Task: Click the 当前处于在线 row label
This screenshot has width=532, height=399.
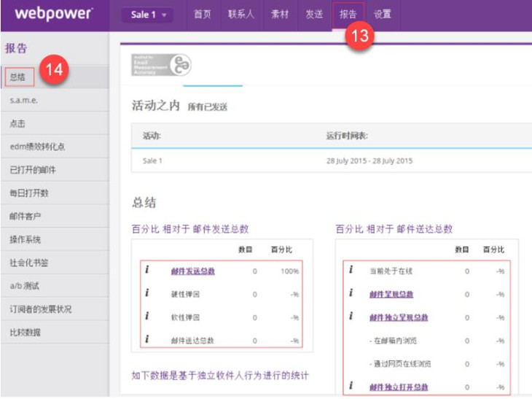Action: coord(391,271)
